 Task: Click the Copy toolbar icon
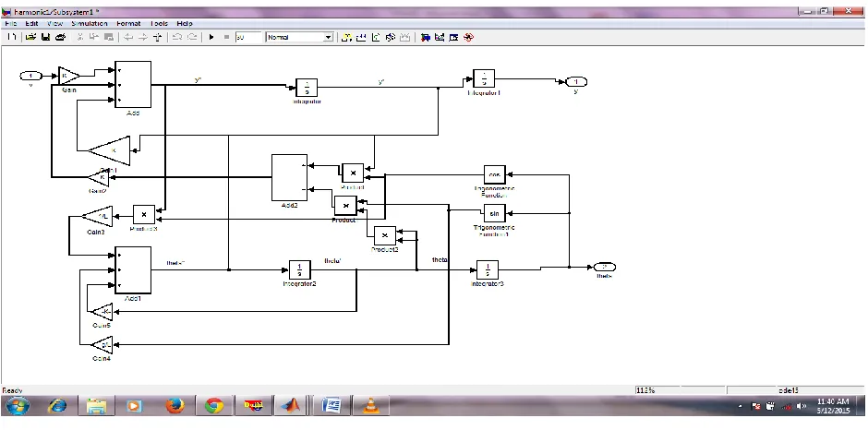tap(94, 37)
